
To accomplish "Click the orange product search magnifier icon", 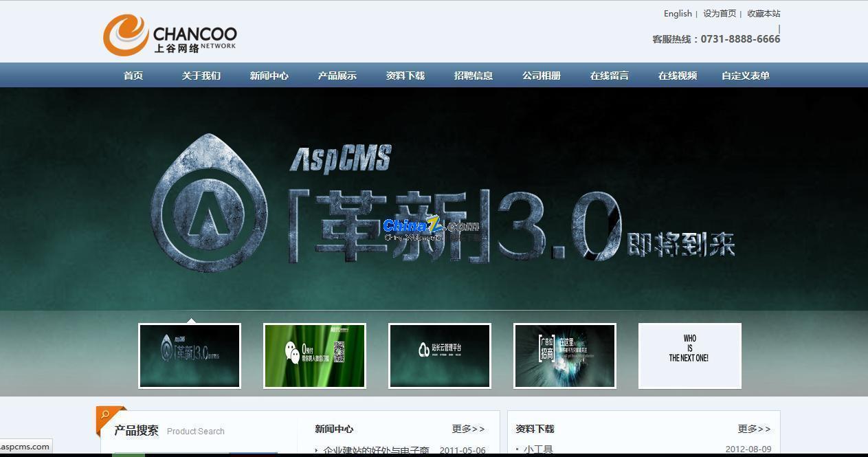I will pyautogui.click(x=106, y=415).
